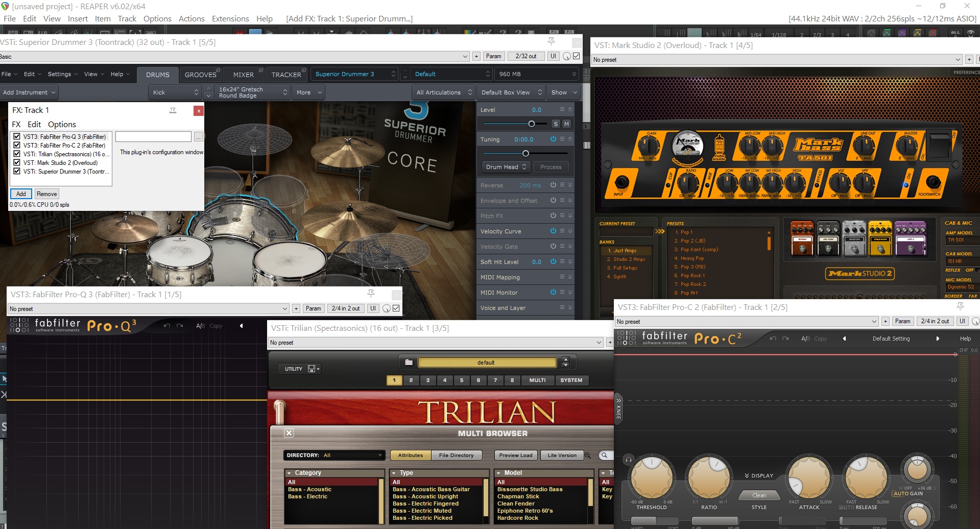Click the Process button in Tuning
980x529 pixels.
click(x=551, y=167)
